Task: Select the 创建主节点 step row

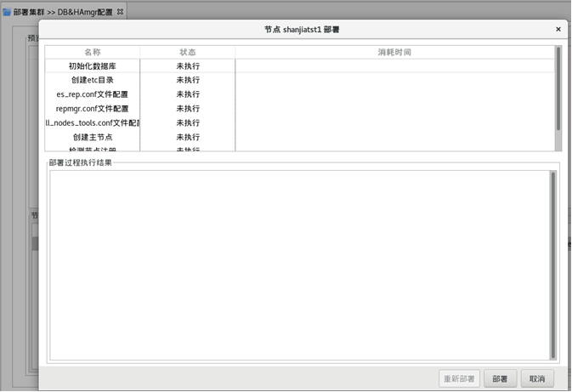Action: tap(92, 137)
